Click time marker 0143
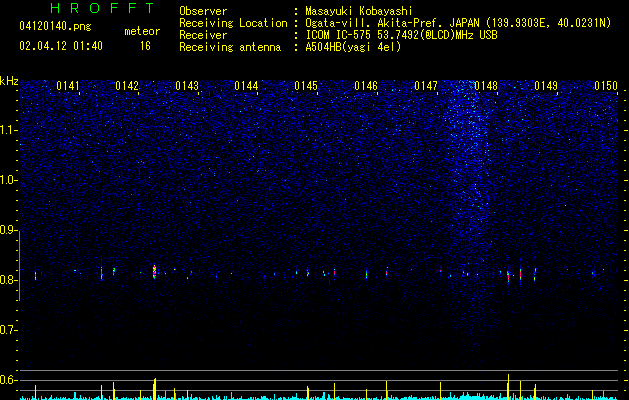This screenshot has height=400, width=629. click(187, 86)
